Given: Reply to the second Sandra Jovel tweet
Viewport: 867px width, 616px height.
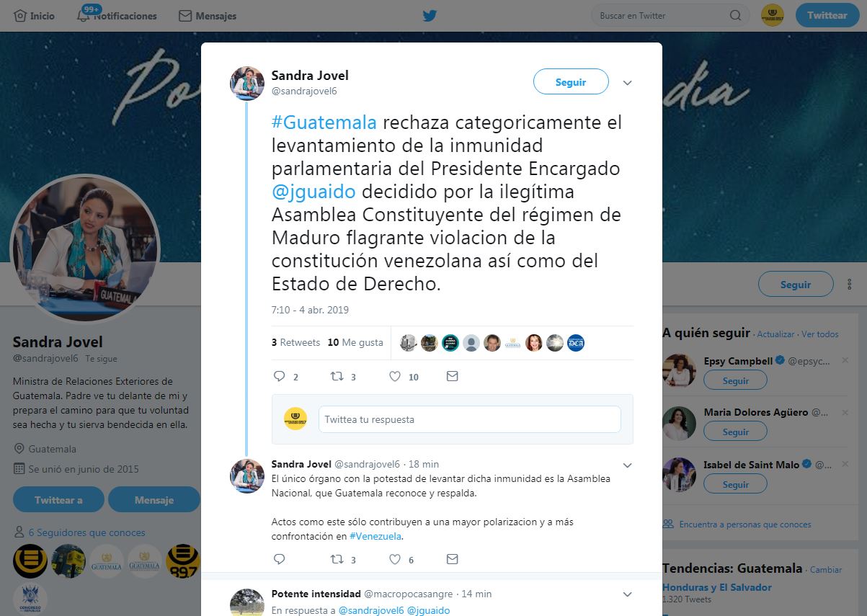Looking at the screenshot, I should (280, 559).
